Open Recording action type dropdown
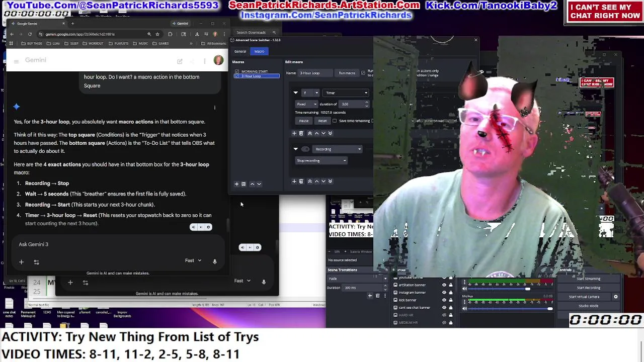644x362 pixels. pos(337,149)
